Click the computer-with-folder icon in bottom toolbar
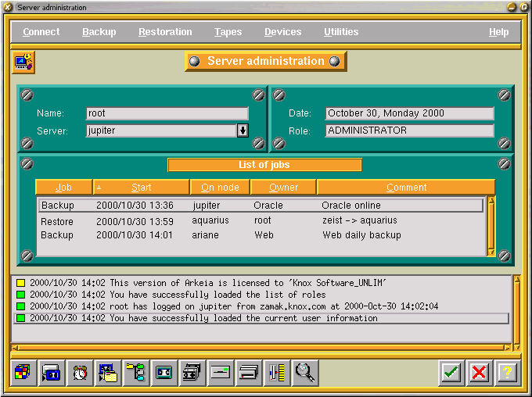532x397 pixels. [x=108, y=373]
